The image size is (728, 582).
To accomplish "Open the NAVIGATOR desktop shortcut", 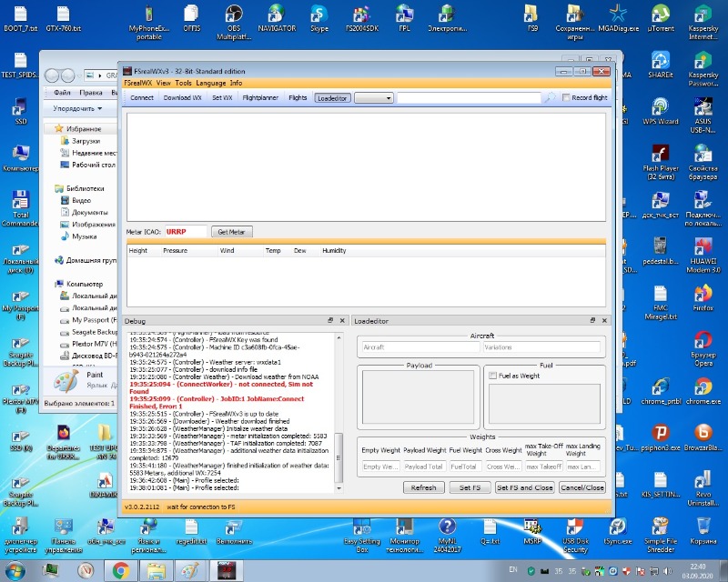I will pos(277,18).
